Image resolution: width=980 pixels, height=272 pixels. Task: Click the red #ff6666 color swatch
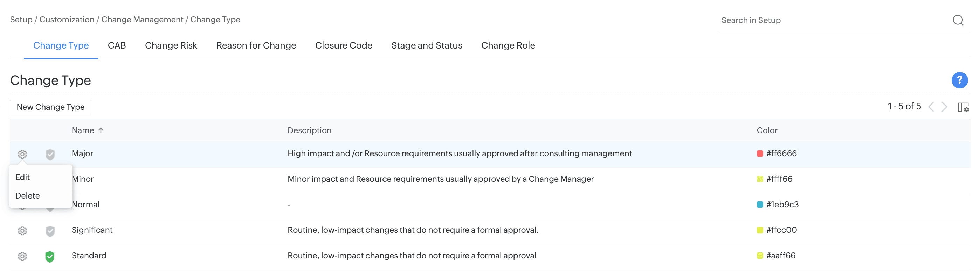pos(760,153)
